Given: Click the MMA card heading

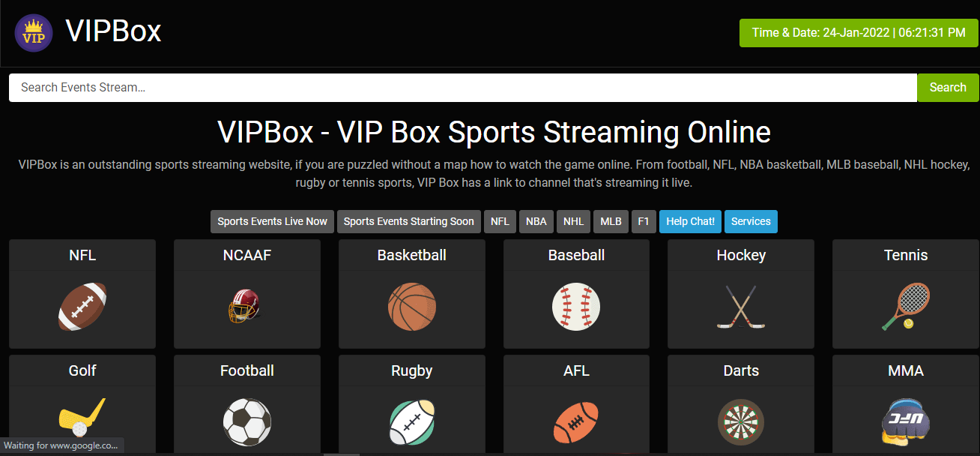Looking at the screenshot, I should click(906, 370).
